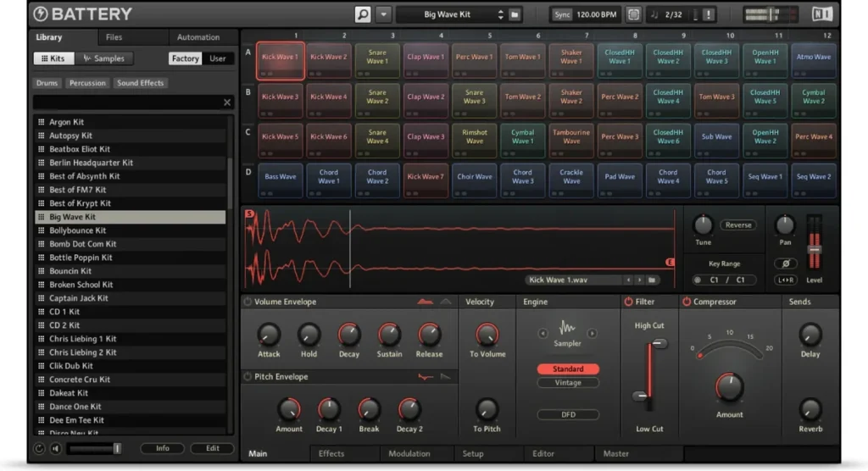
Task: Click the kit list scrollbar
Action: [230, 183]
